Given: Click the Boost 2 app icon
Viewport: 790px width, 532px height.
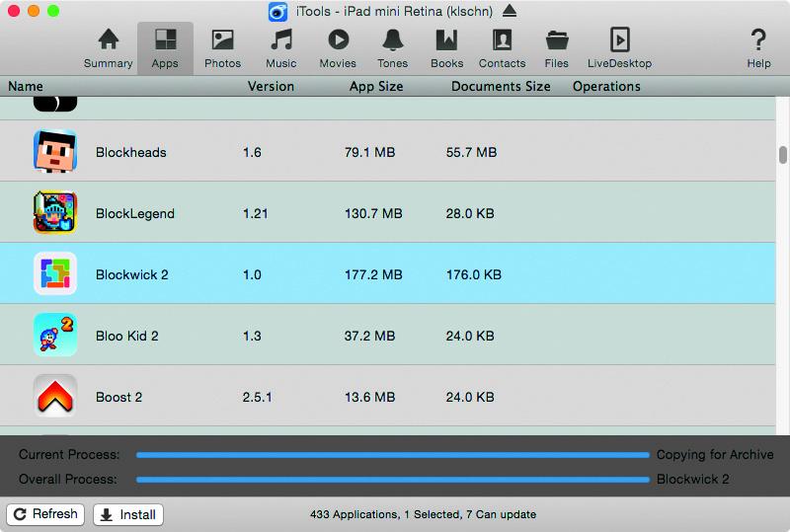Looking at the screenshot, I should [55, 396].
